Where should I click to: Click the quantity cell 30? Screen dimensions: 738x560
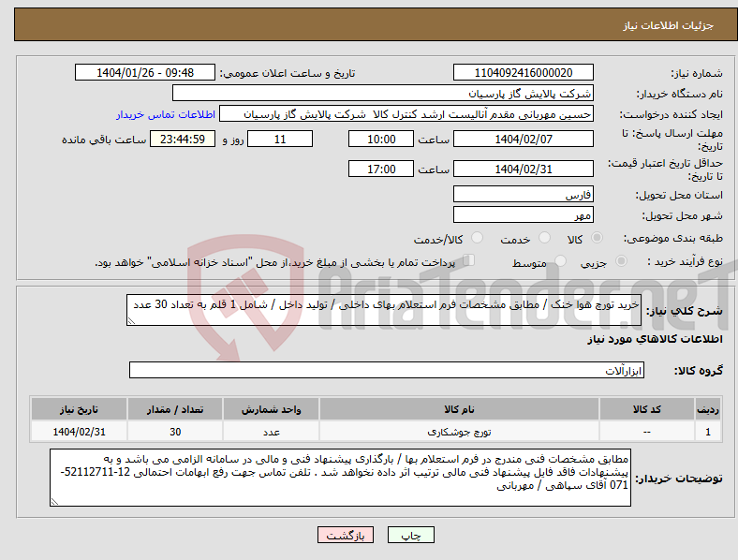(x=175, y=432)
